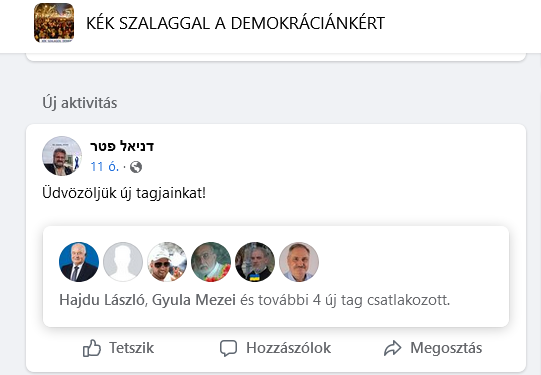Click the Hozzászólok comment button
Image resolution: width=541 pixels, height=375 pixels.
click(x=276, y=348)
